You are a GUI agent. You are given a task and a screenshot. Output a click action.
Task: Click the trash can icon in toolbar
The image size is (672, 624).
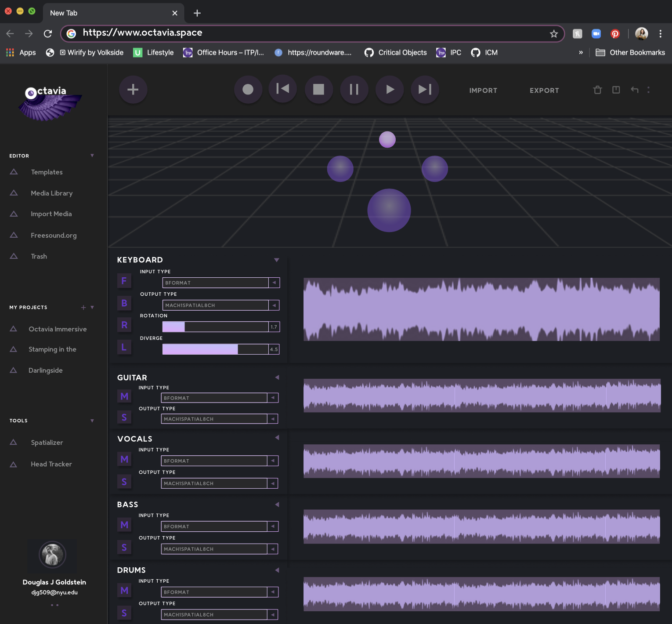(x=597, y=90)
